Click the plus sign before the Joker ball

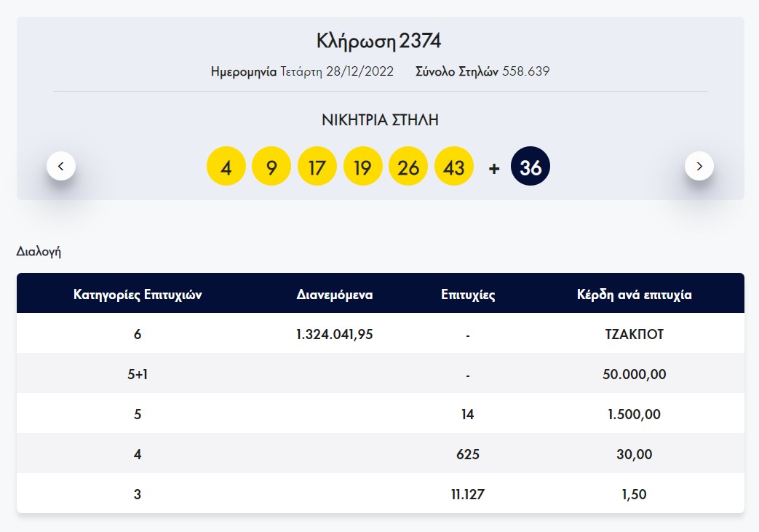(493, 167)
